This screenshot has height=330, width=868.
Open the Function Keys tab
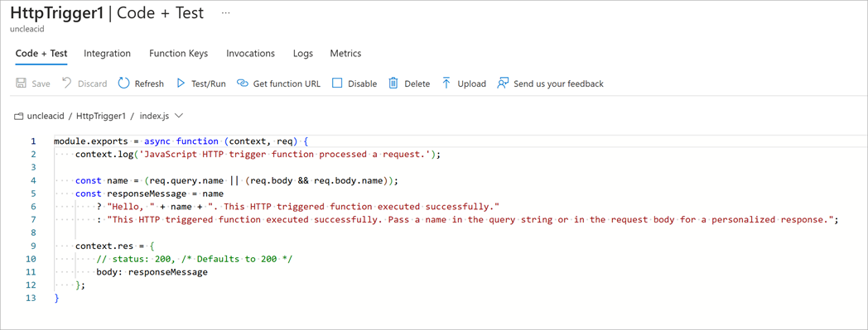click(178, 54)
